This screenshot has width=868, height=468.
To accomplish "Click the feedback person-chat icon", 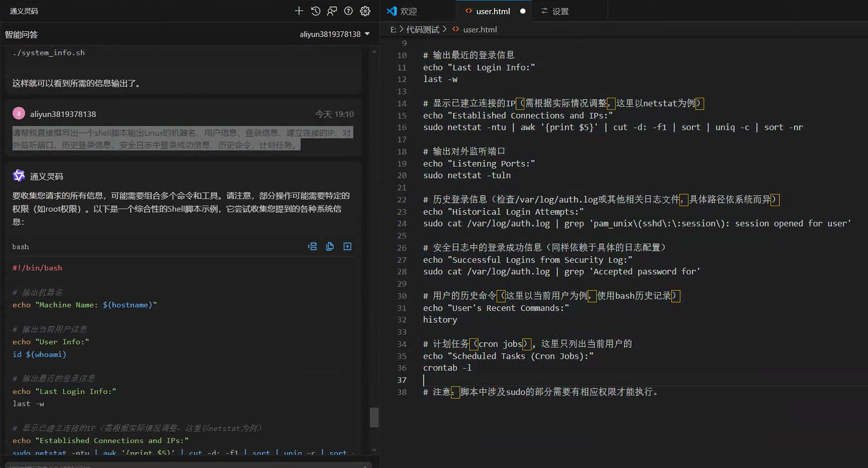I will click(x=332, y=11).
